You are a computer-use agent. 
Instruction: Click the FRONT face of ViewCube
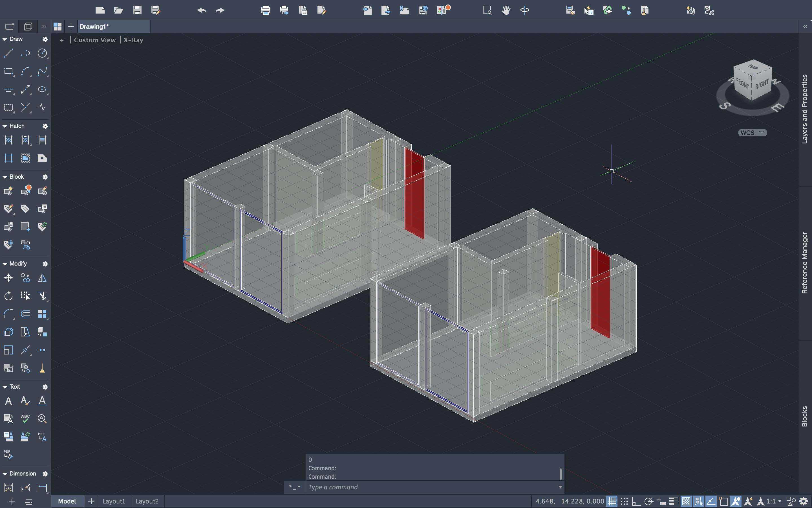(742, 83)
